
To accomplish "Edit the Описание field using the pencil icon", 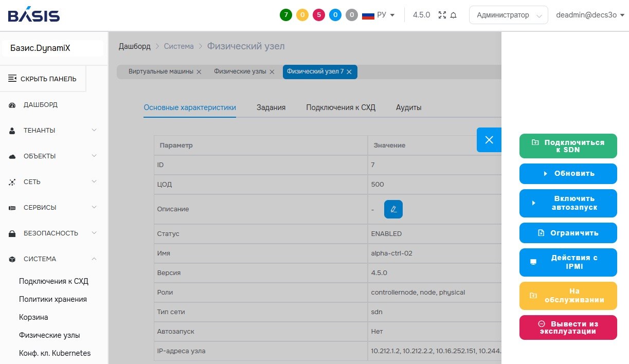I will click(x=393, y=209).
